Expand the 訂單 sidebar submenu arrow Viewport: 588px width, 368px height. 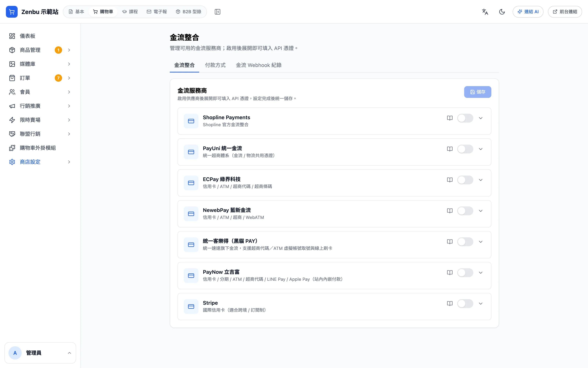pos(69,78)
